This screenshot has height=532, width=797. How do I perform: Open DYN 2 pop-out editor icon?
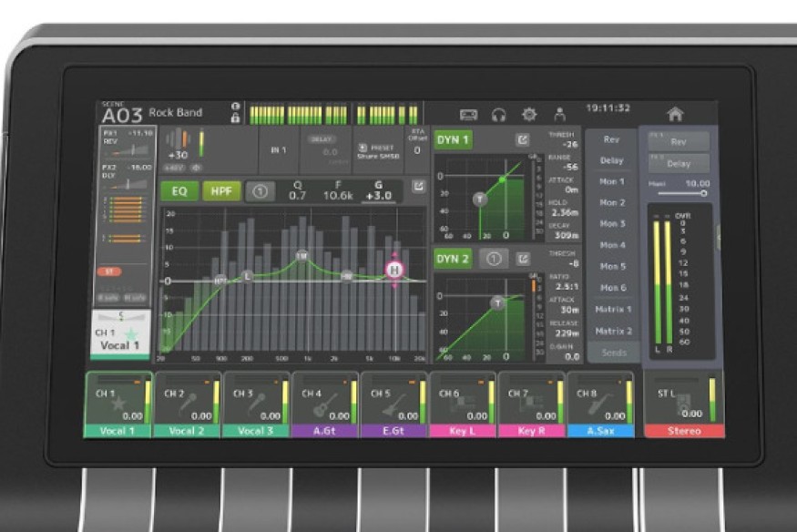tap(523, 259)
